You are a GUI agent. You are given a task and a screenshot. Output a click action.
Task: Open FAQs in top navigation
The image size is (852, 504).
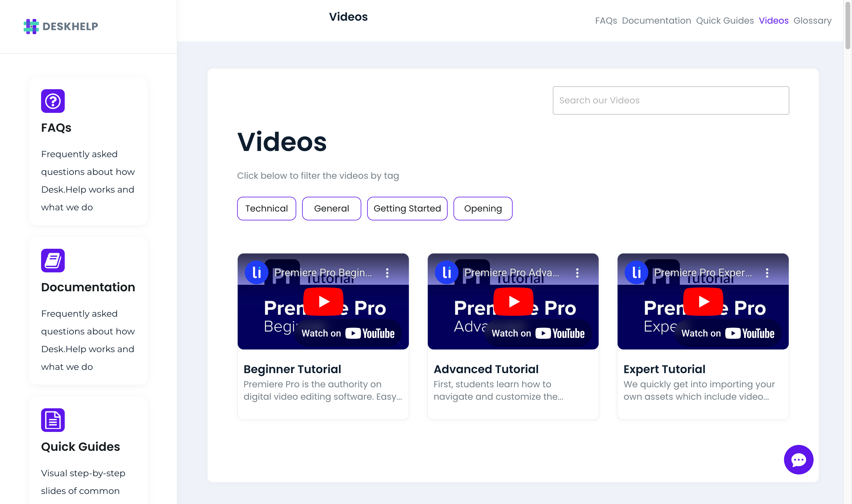(x=606, y=21)
